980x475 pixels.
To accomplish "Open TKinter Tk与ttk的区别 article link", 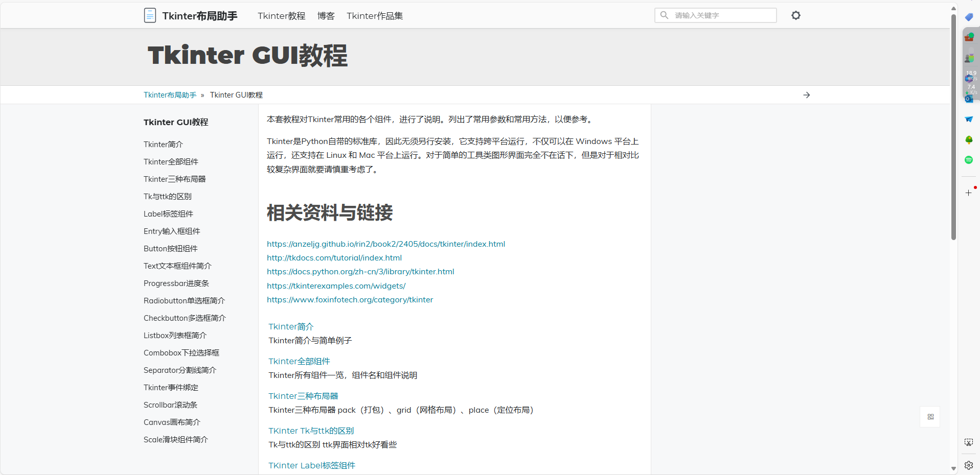I will (311, 431).
